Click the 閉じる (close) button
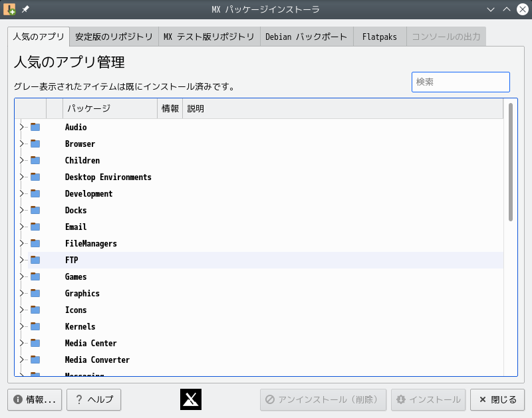Viewport: 532px width, 418px height. tap(497, 399)
